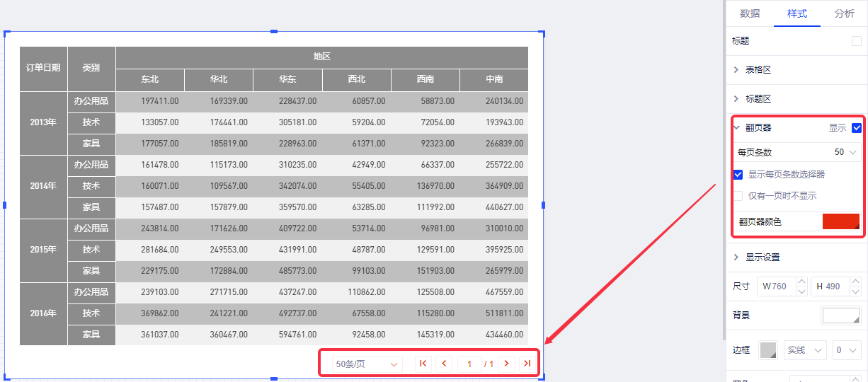Screen dimensions: 868x382
Task: Click width increase stepper arrow
Action: click(801, 282)
